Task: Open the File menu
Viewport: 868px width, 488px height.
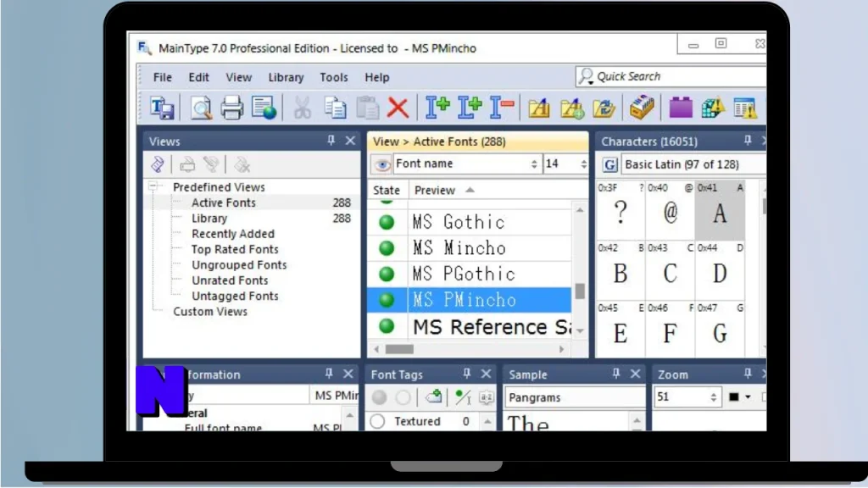Action: [163, 77]
